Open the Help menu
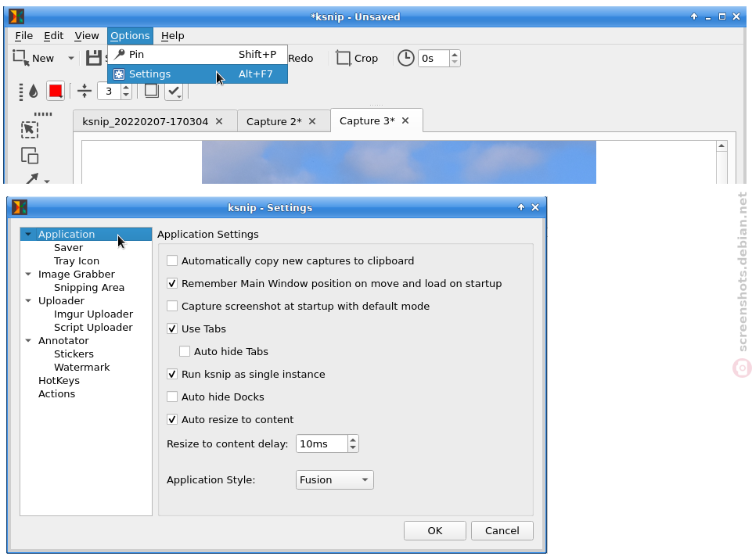This screenshot has height=560, width=752. [173, 35]
